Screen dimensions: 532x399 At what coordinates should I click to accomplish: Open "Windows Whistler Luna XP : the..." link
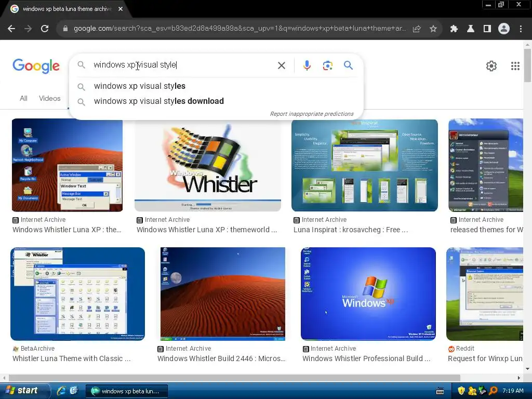tap(67, 230)
